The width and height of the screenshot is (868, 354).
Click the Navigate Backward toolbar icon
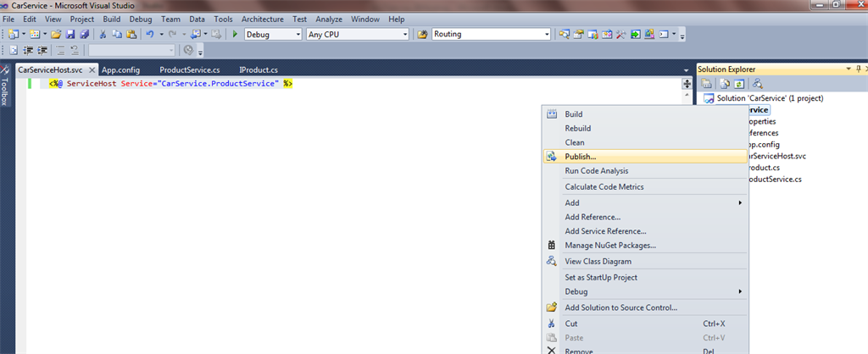197,34
